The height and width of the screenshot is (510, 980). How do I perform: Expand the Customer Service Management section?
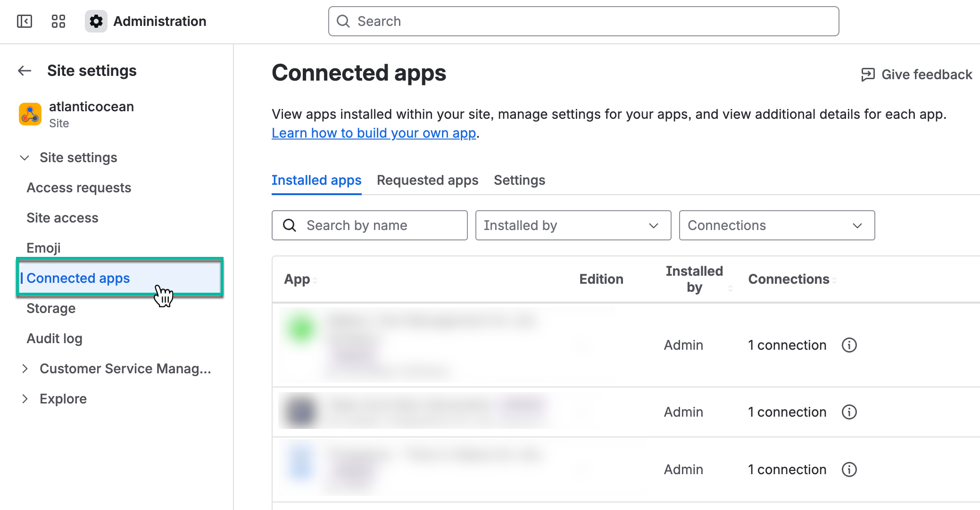26,369
